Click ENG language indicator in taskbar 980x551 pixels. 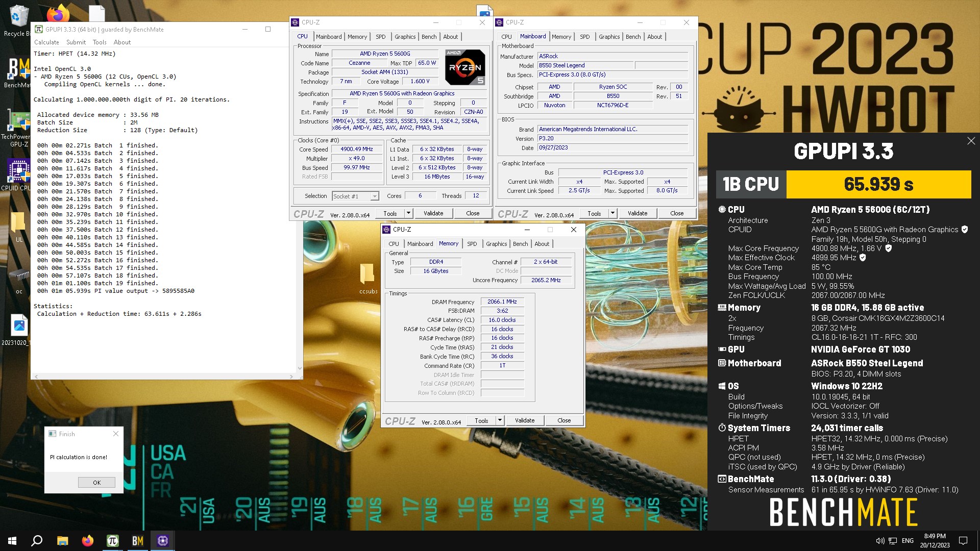pyautogui.click(x=908, y=541)
